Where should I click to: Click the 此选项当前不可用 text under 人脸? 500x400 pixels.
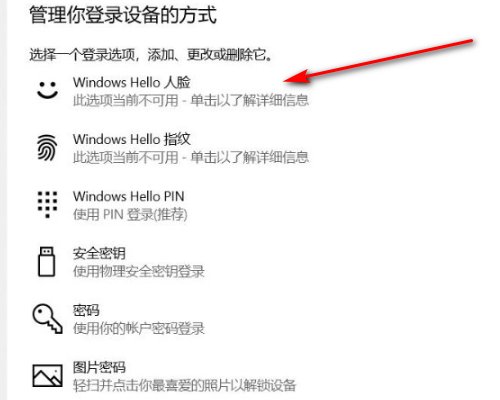(126, 100)
